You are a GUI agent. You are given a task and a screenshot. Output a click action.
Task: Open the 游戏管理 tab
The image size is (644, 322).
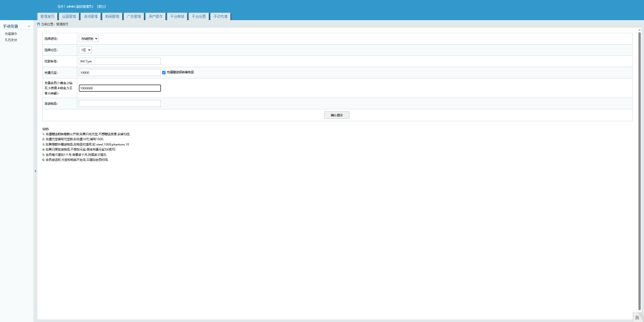(91, 16)
